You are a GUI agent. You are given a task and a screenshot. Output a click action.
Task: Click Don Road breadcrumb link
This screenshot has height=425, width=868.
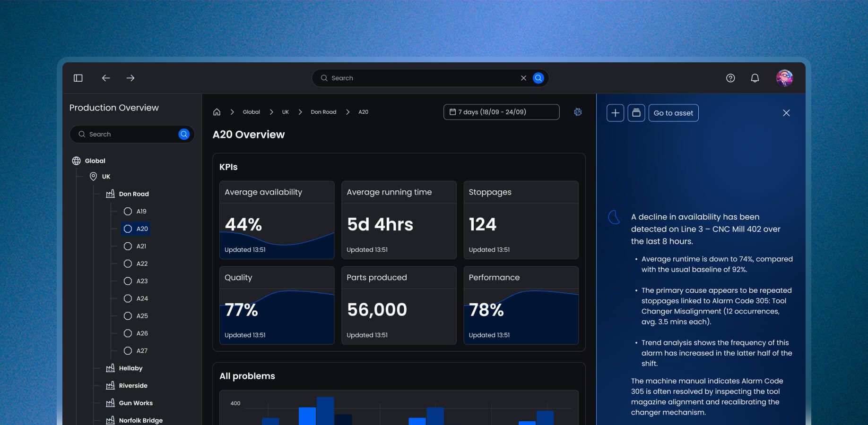pos(323,112)
